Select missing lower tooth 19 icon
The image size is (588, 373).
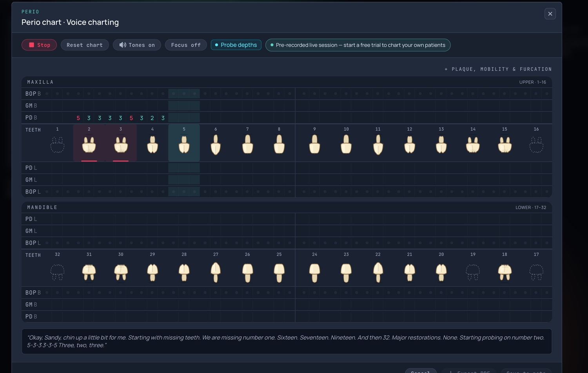click(x=473, y=272)
